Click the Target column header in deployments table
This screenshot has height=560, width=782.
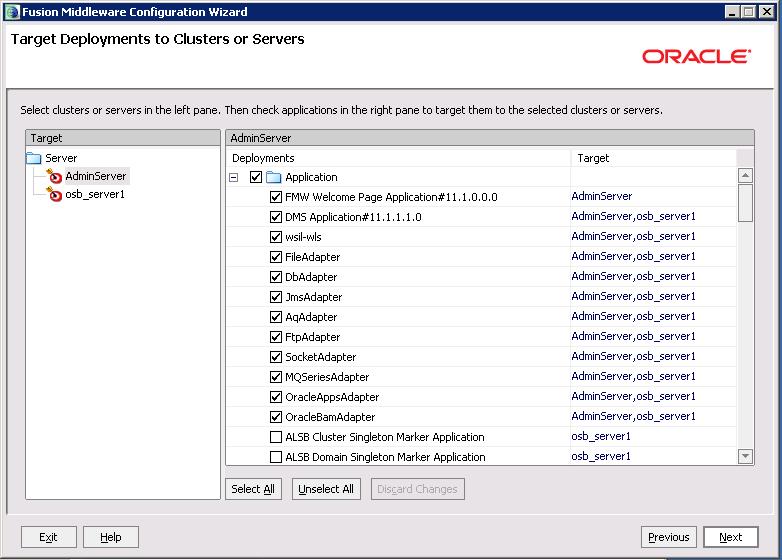click(x=653, y=158)
